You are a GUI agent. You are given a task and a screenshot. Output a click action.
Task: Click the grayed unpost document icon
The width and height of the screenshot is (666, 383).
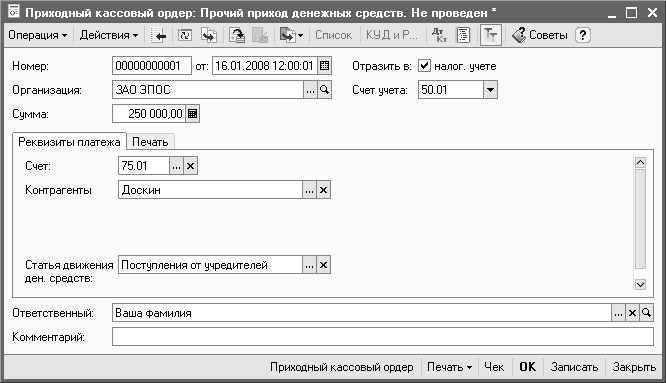[x=260, y=35]
